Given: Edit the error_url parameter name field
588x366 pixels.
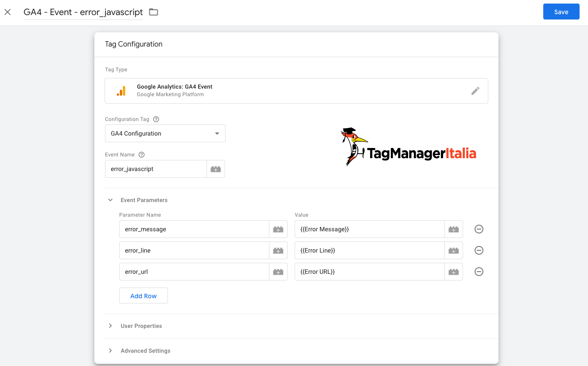Looking at the screenshot, I should coord(194,272).
